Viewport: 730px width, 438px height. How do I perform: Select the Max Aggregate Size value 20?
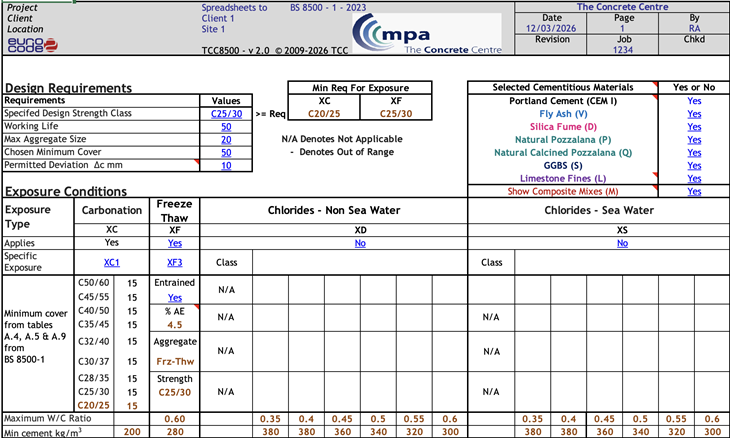[x=226, y=140]
